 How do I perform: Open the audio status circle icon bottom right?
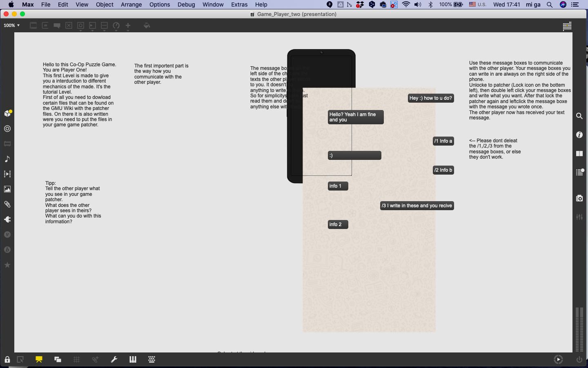pyautogui.click(x=558, y=359)
